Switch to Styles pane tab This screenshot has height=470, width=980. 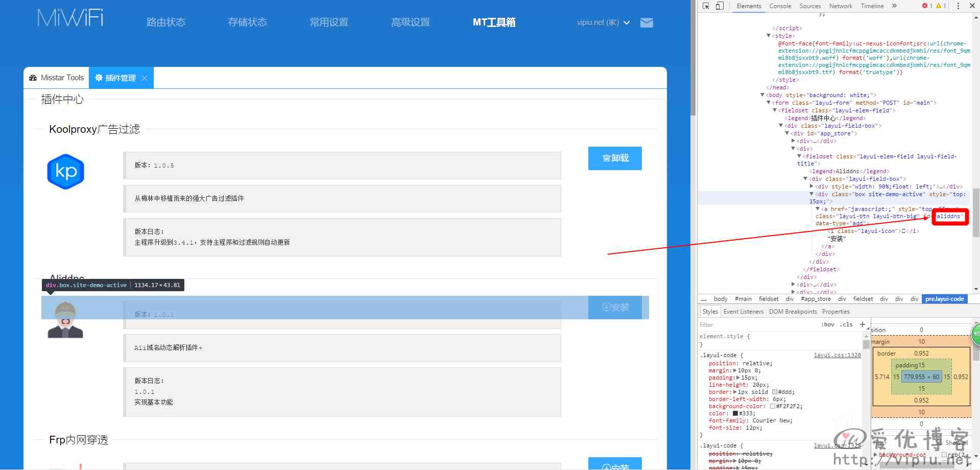[x=710, y=312]
